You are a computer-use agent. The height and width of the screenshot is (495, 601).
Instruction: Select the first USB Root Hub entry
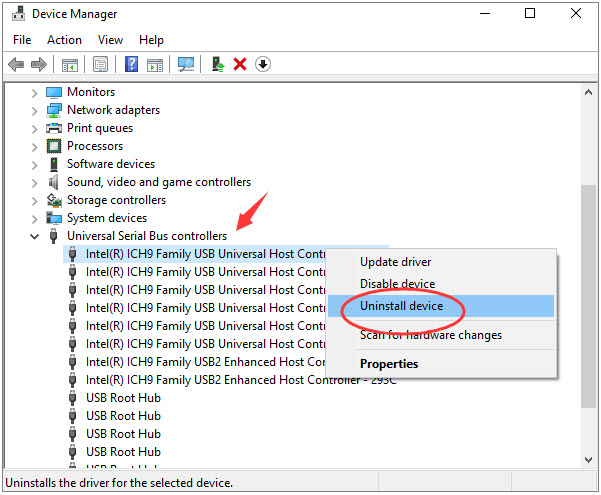123,398
